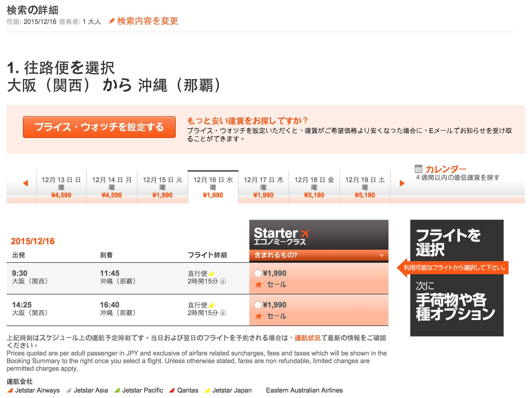Go to later dates with right arrow
The height and width of the screenshot is (398, 532).
pyautogui.click(x=402, y=183)
